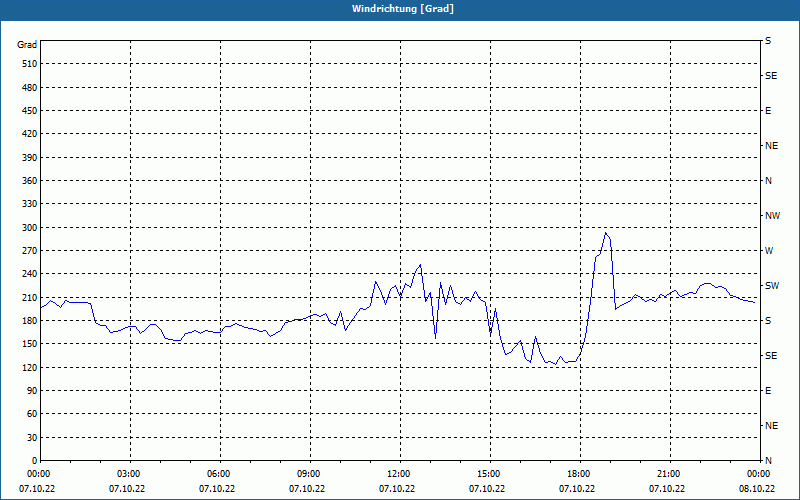The width and height of the screenshot is (800, 500).
Task: Select the 360 y-axis value
Action: (x=30, y=181)
